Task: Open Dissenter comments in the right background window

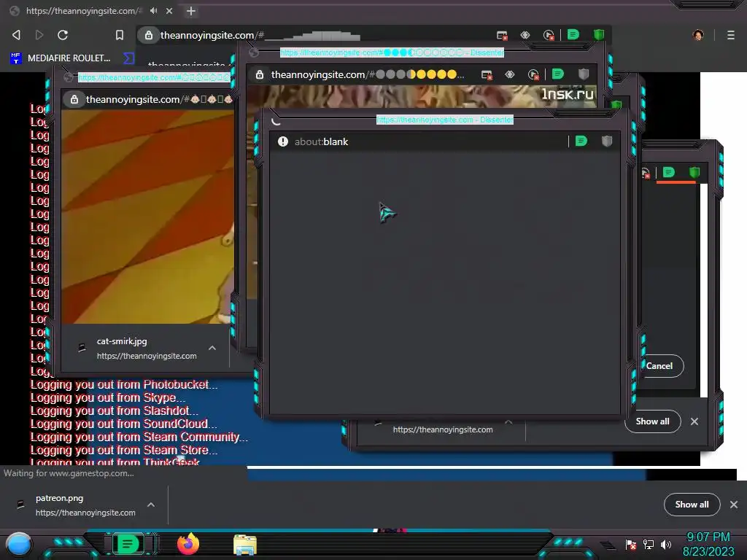Action: [669, 172]
